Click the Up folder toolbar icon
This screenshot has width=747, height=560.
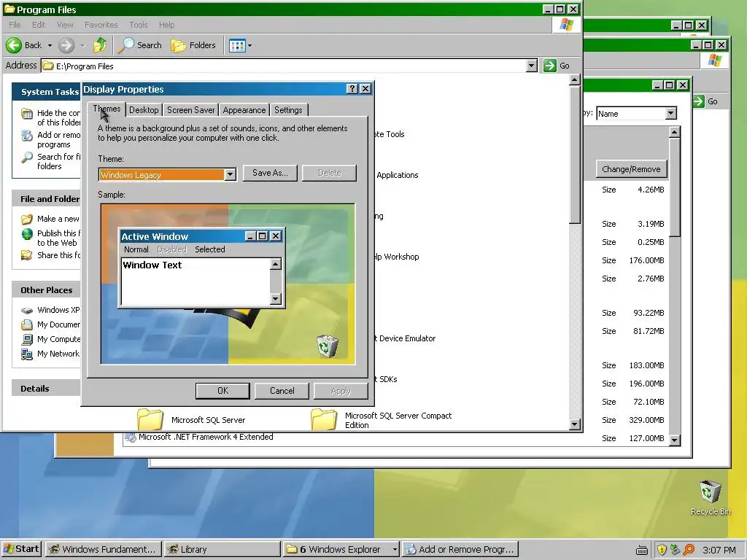click(100, 45)
